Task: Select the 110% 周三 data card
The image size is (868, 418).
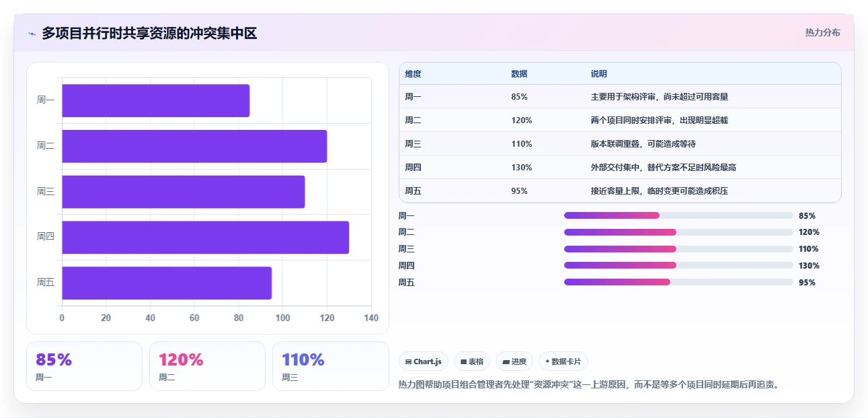Action: coord(331,366)
